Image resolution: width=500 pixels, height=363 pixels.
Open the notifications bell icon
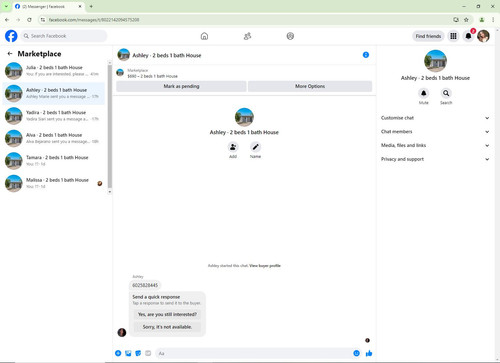[x=468, y=36]
